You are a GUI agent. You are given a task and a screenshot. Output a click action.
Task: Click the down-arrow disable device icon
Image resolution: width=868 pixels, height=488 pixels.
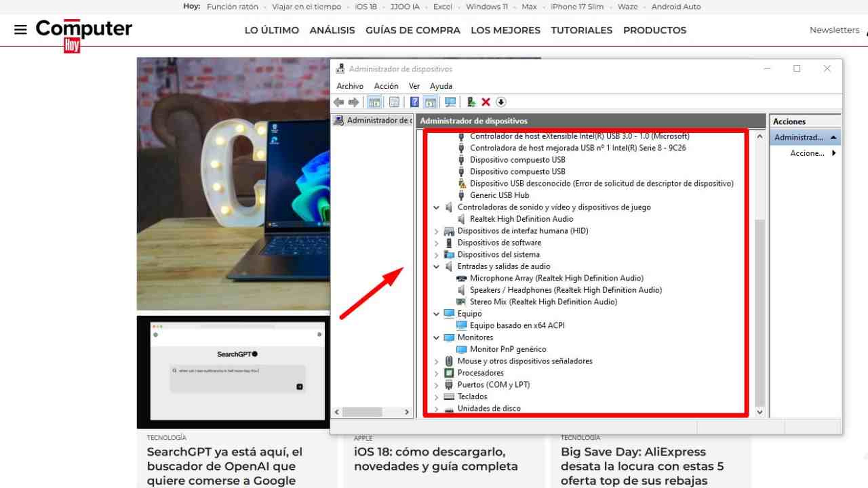click(x=501, y=102)
